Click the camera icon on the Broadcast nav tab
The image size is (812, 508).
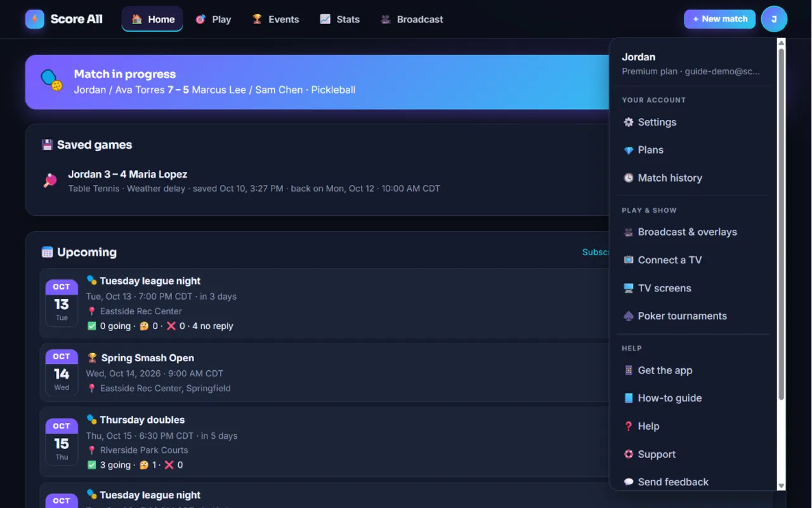pyautogui.click(x=386, y=19)
